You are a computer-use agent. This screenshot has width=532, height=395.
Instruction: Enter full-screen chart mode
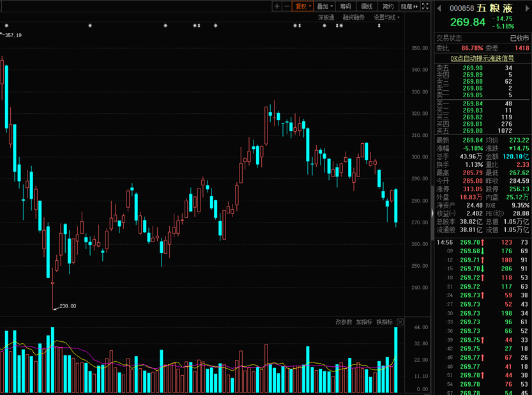click(425, 6)
